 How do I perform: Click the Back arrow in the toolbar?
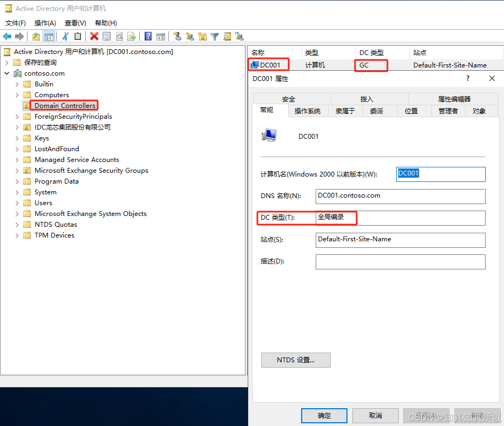(7, 36)
